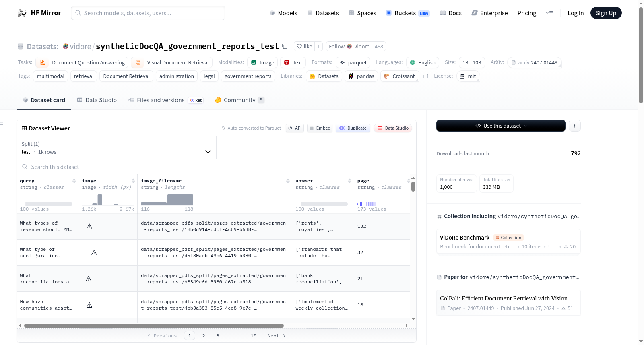This screenshot has width=644, height=345.
Task: Click the table's vertical scrollbar thumb
Action: [413, 186]
